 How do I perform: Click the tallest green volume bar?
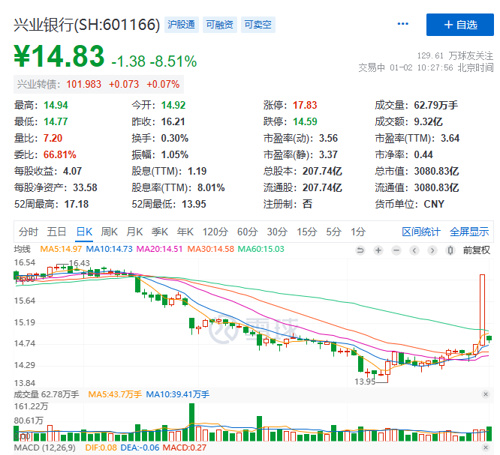[192, 422]
